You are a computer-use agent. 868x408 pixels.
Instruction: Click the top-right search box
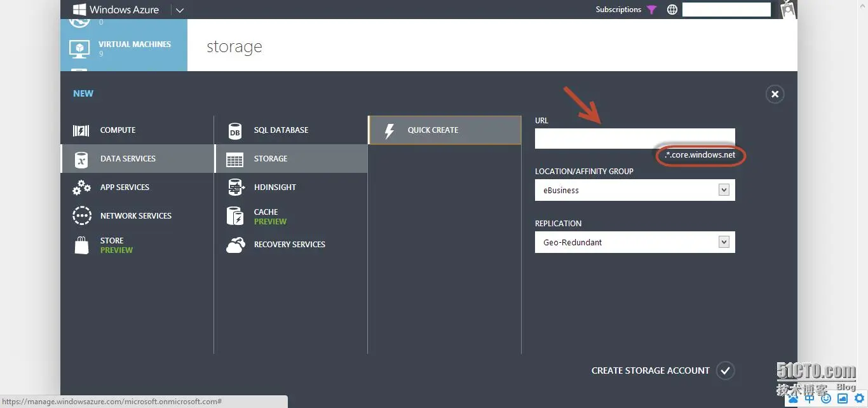[726, 10]
